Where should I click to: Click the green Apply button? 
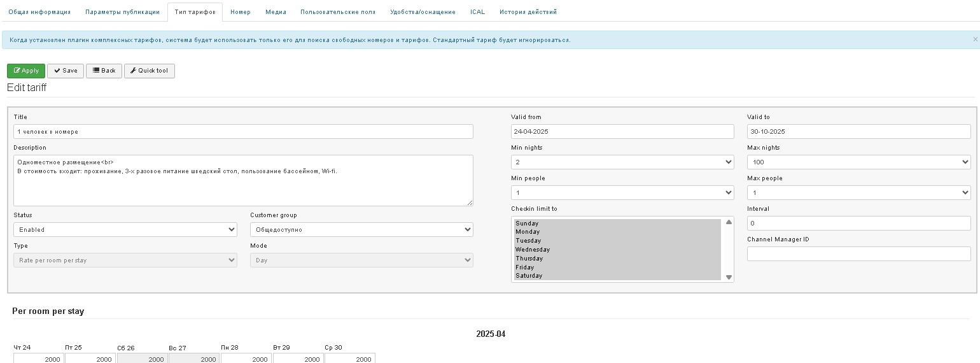pos(26,71)
